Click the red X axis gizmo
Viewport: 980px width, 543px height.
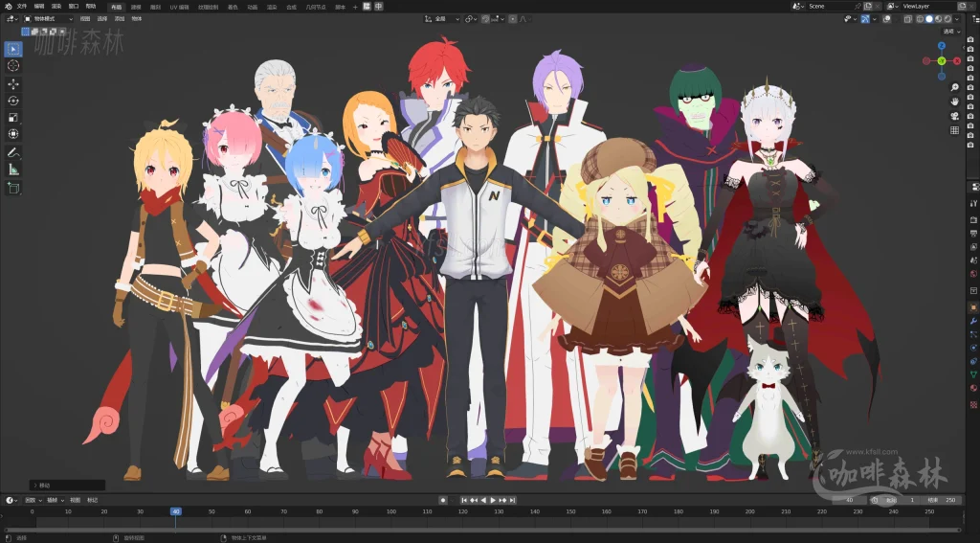[x=957, y=60]
